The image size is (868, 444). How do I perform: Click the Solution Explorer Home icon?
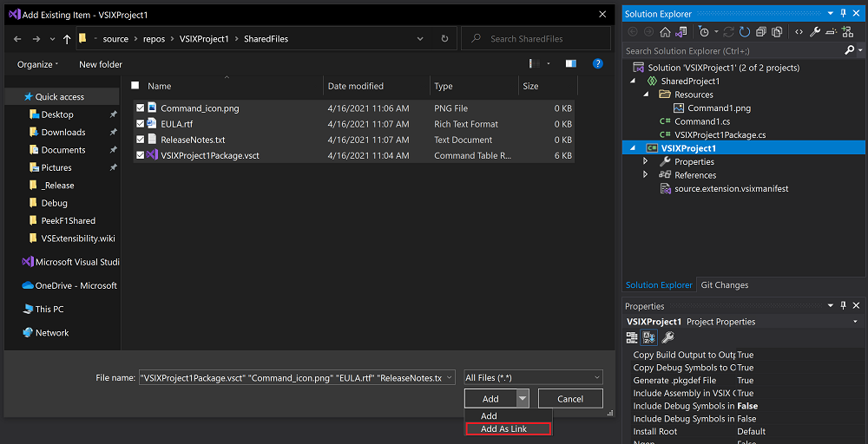tap(665, 32)
